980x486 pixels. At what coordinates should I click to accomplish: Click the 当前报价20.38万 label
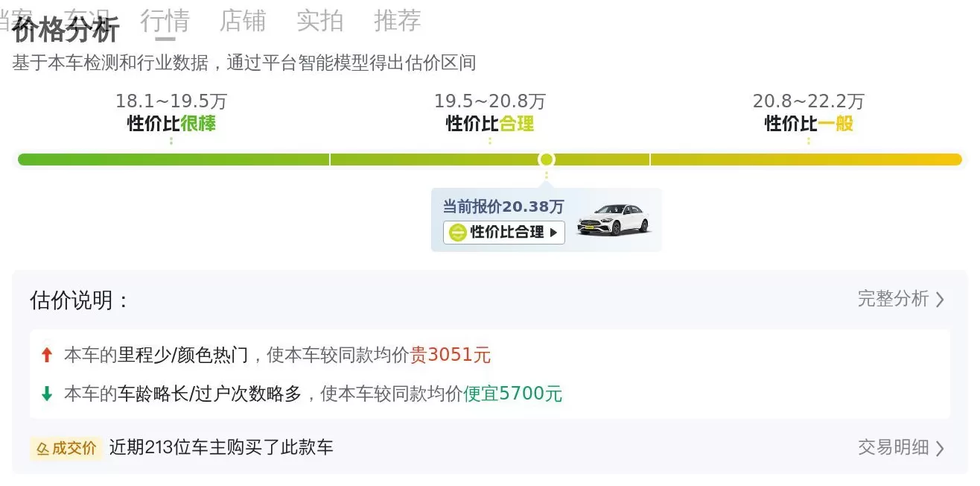(x=503, y=206)
